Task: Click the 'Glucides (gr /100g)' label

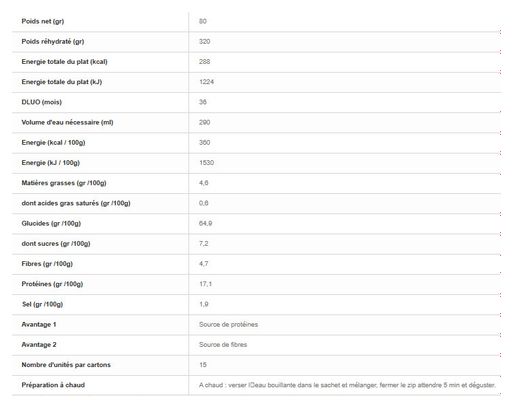Action: [51, 223]
